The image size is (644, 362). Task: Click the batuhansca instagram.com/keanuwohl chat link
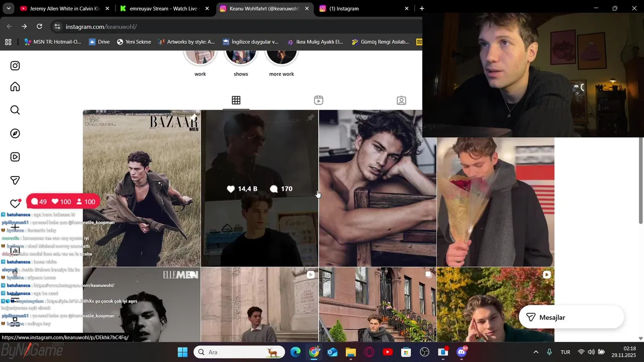pos(74,285)
